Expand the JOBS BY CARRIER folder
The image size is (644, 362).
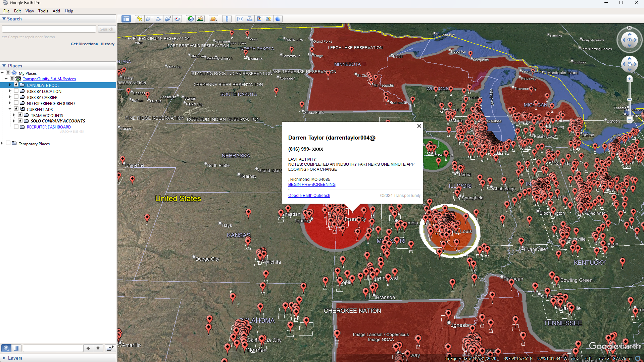[x=10, y=97]
